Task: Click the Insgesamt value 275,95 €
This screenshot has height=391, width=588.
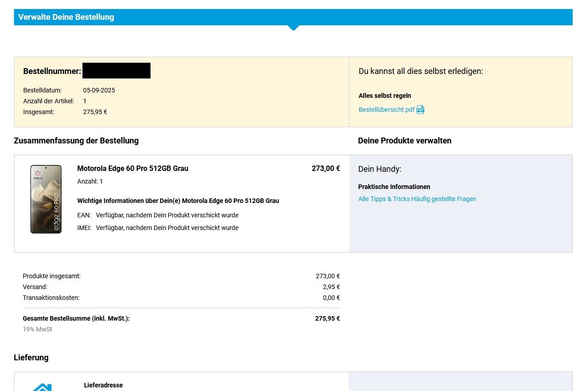Action: [95, 112]
